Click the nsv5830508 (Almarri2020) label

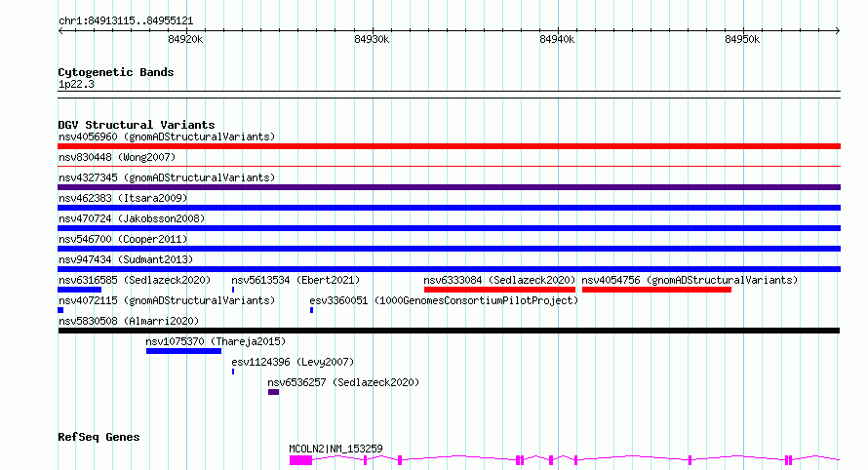(x=129, y=321)
